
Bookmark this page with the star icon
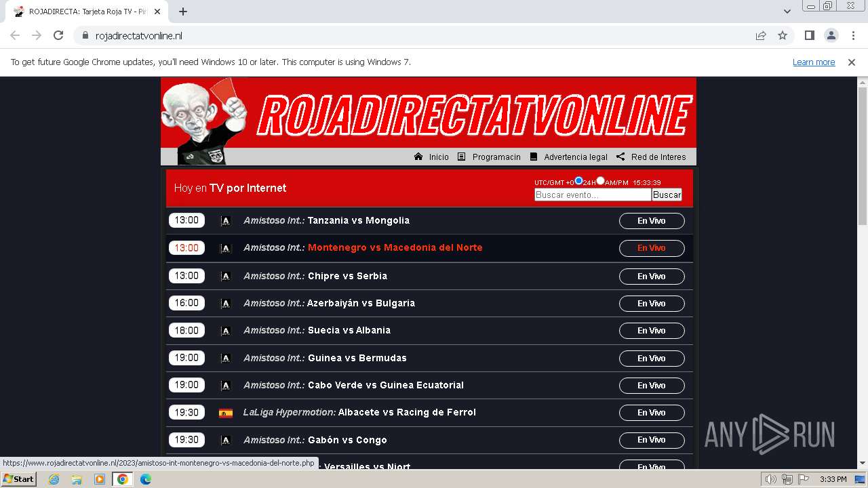[783, 36]
